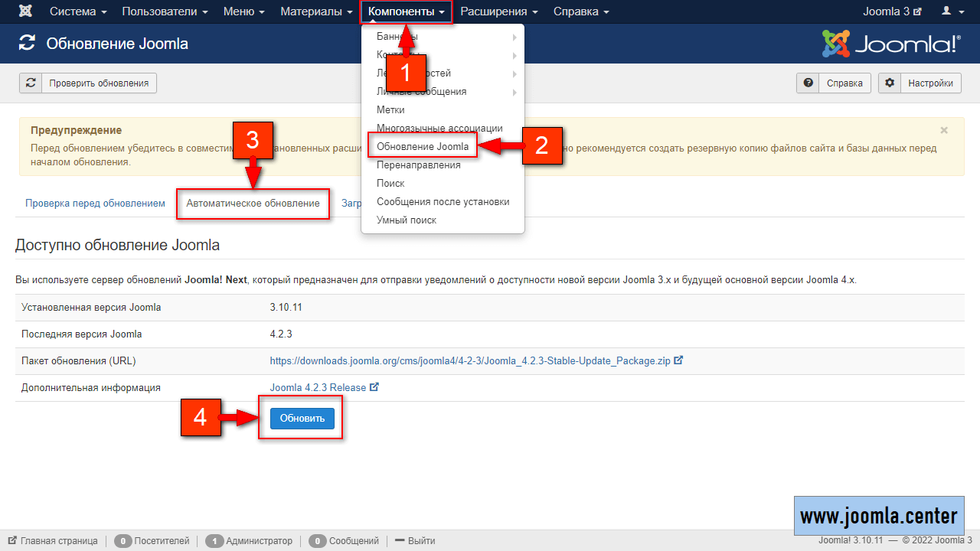Click the question mark Help icon

point(808,83)
